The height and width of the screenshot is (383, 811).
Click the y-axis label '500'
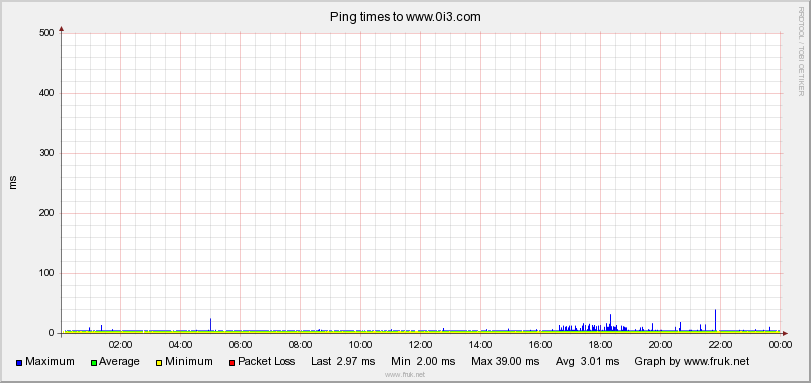tap(47, 33)
